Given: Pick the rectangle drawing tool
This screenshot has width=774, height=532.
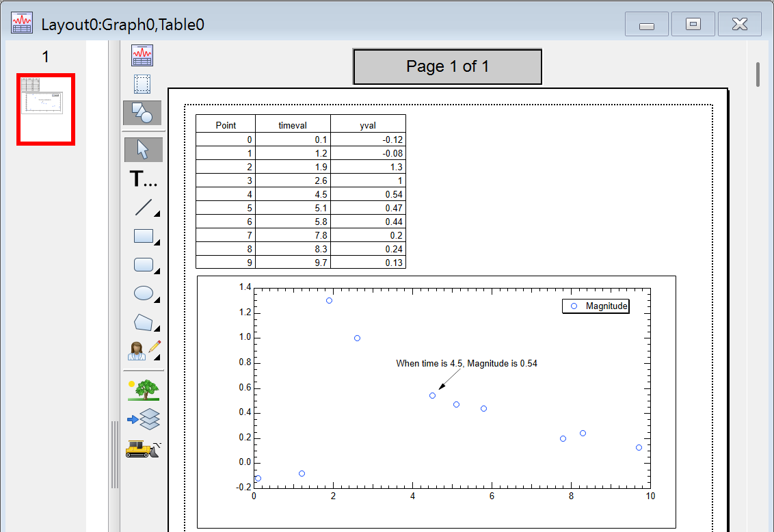Looking at the screenshot, I should (x=144, y=237).
